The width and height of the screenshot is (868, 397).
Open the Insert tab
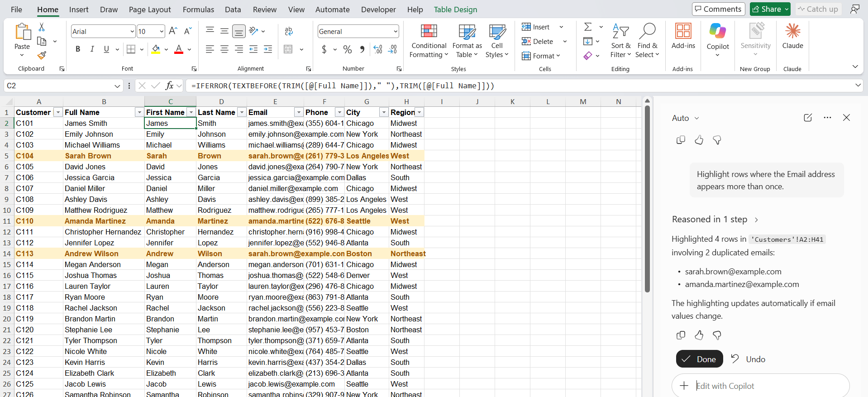[x=79, y=10]
